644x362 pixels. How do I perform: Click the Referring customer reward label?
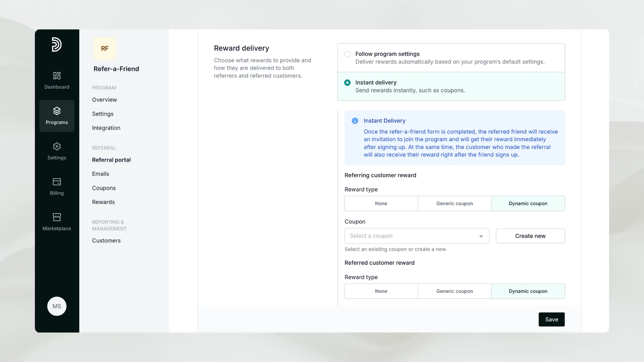click(380, 175)
